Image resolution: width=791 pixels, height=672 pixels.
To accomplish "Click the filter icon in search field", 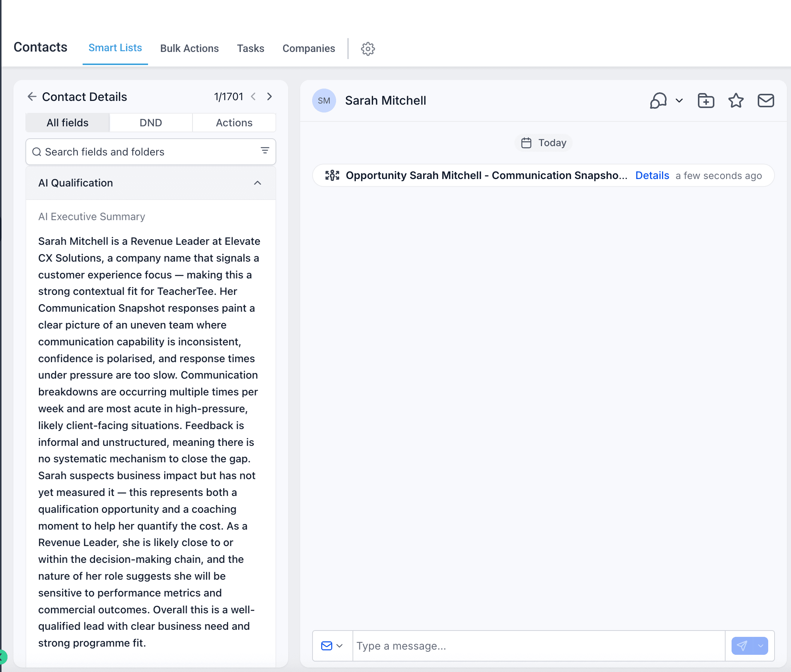I will (x=265, y=151).
